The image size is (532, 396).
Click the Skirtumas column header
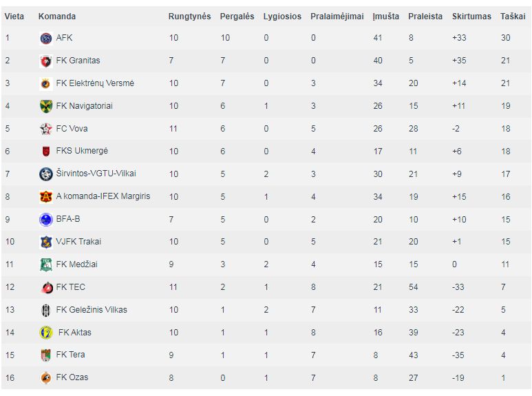[471, 17]
